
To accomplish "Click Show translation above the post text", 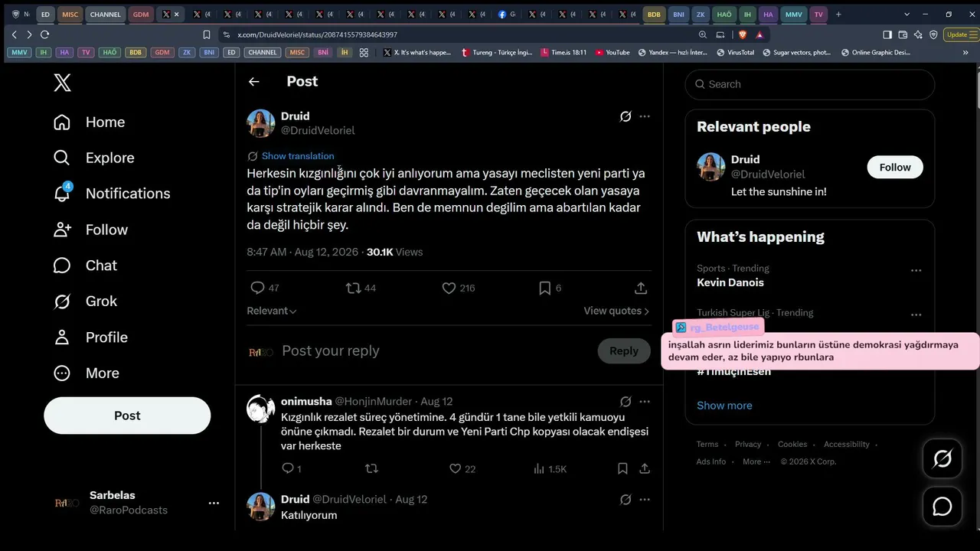I will 298,156.
